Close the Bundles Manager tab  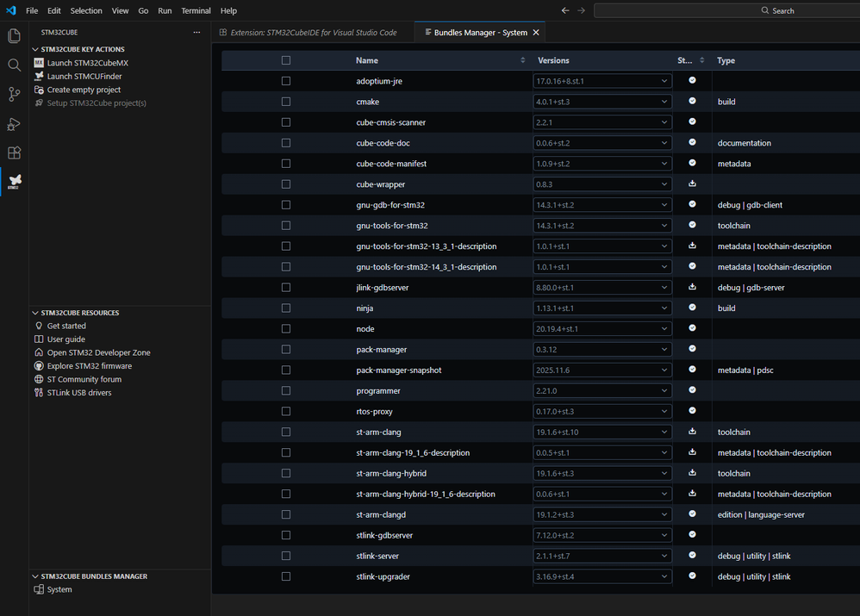tap(536, 33)
